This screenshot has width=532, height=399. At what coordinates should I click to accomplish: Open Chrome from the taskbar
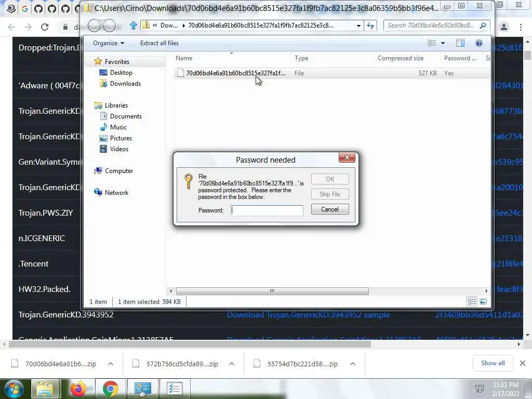[x=110, y=389]
